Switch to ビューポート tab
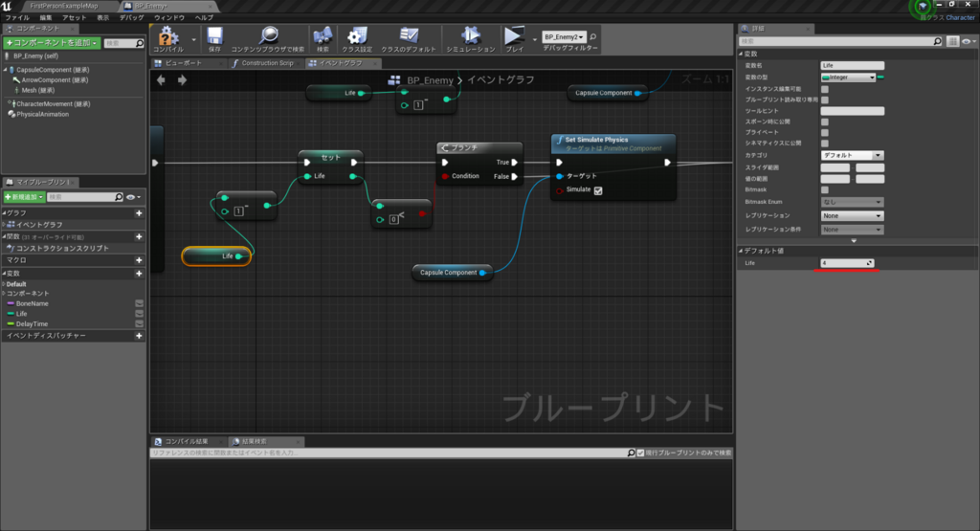This screenshot has height=531, width=980. click(x=184, y=63)
